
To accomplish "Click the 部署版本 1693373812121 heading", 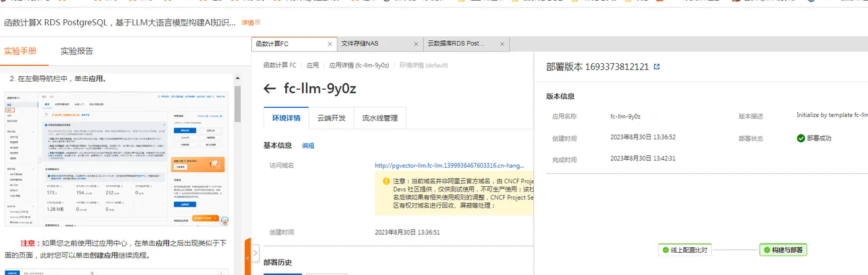I will pyautogui.click(x=598, y=67).
